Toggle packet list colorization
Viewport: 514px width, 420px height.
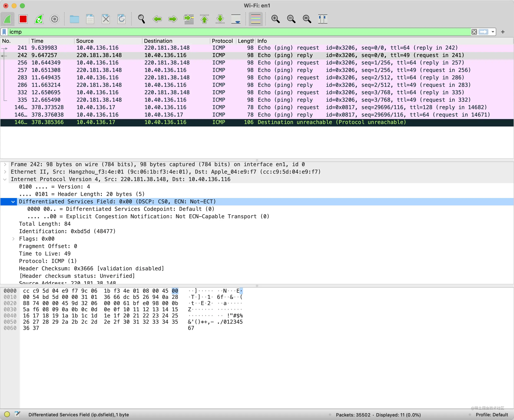point(256,19)
